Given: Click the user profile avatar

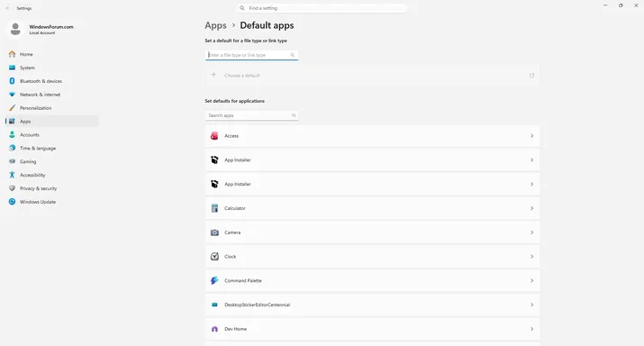Looking at the screenshot, I should pos(15,29).
